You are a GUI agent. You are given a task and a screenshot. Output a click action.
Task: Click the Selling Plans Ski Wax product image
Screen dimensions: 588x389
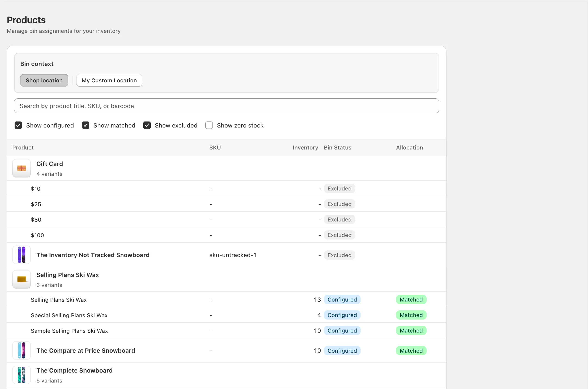click(21, 279)
